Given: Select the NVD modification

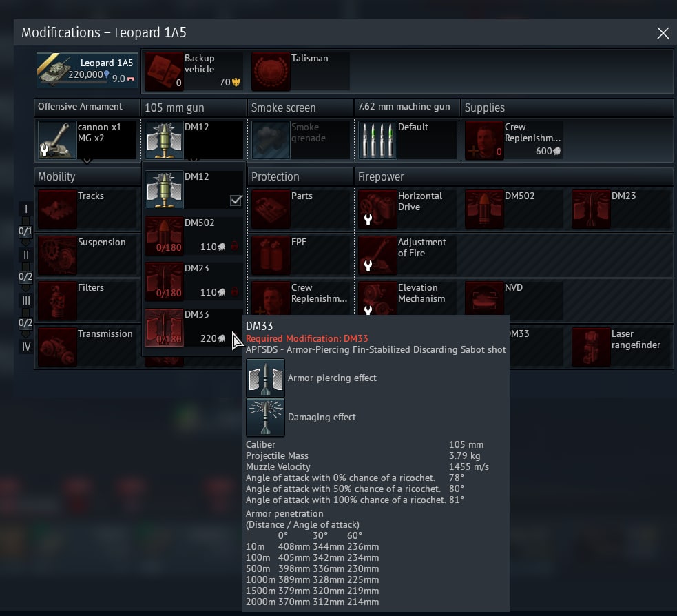Looking at the screenshot, I should 514,298.
